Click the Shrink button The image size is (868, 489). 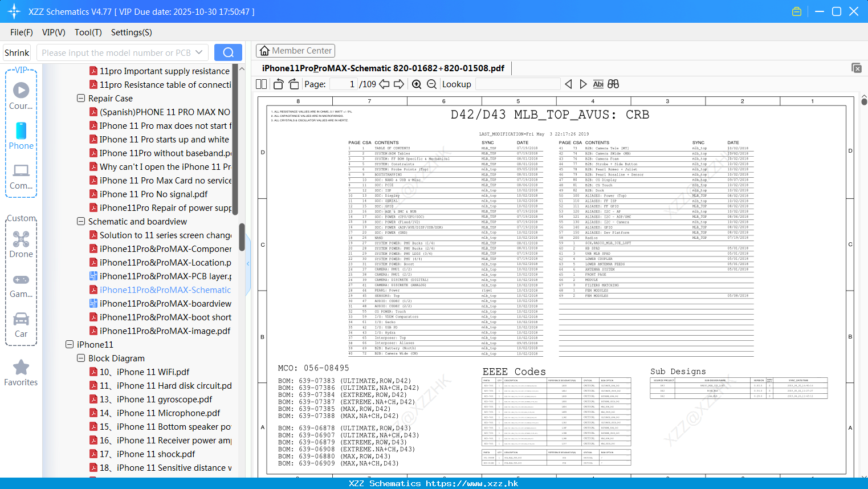tap(17, 52)
